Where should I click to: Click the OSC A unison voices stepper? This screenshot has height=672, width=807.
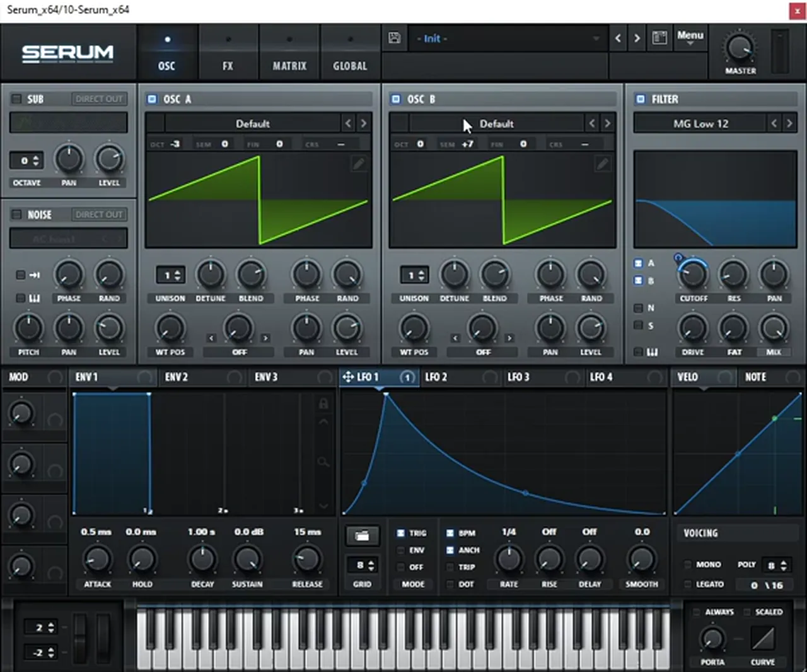171,275
